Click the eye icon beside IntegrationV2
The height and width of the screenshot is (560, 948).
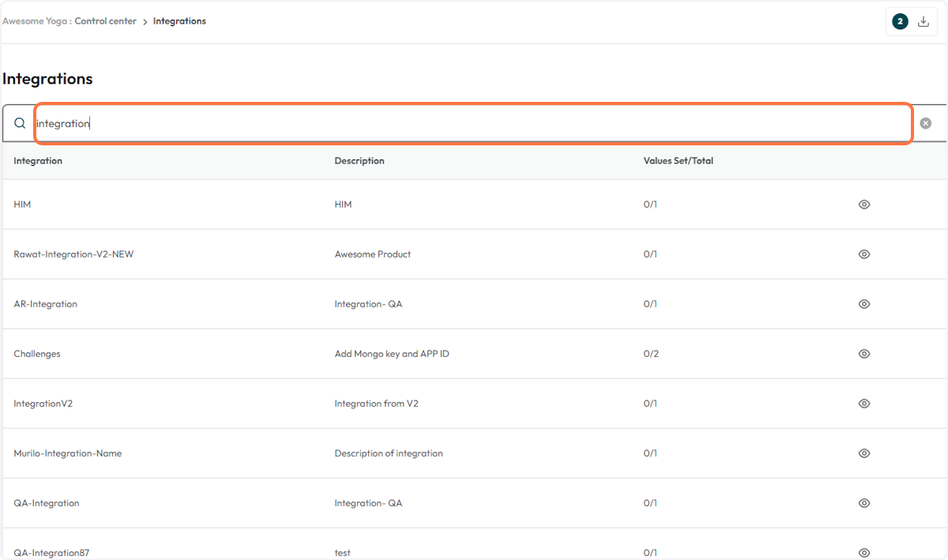click(x=863, y=403)
